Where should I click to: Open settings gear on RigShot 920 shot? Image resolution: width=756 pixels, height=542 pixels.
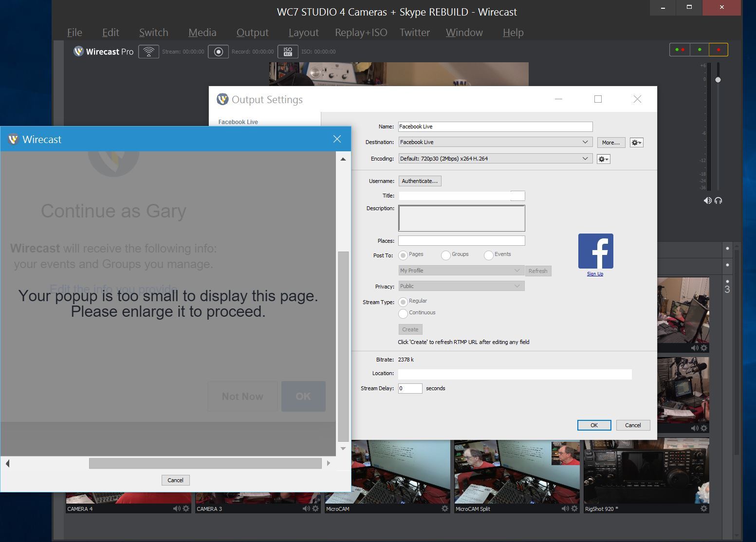tap(704, 509)
